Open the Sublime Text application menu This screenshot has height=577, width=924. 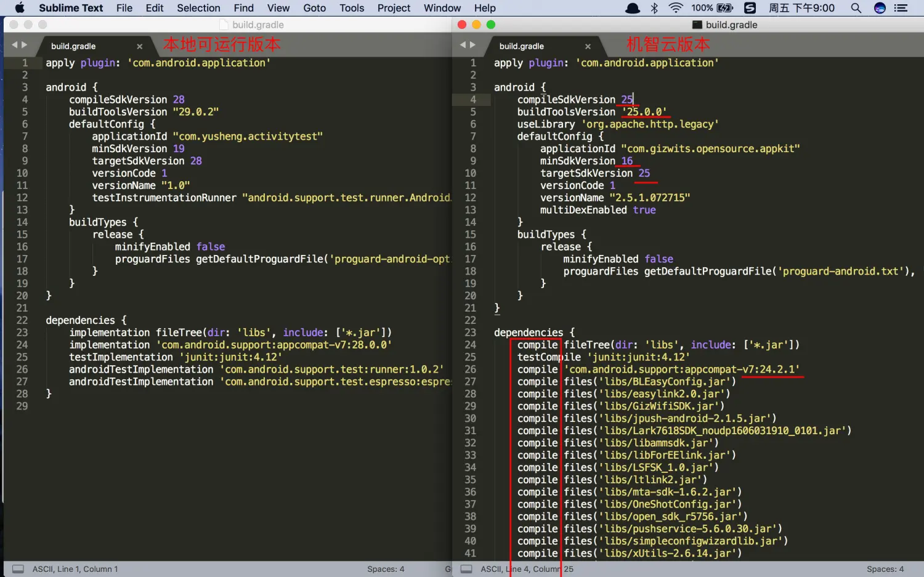71,8
